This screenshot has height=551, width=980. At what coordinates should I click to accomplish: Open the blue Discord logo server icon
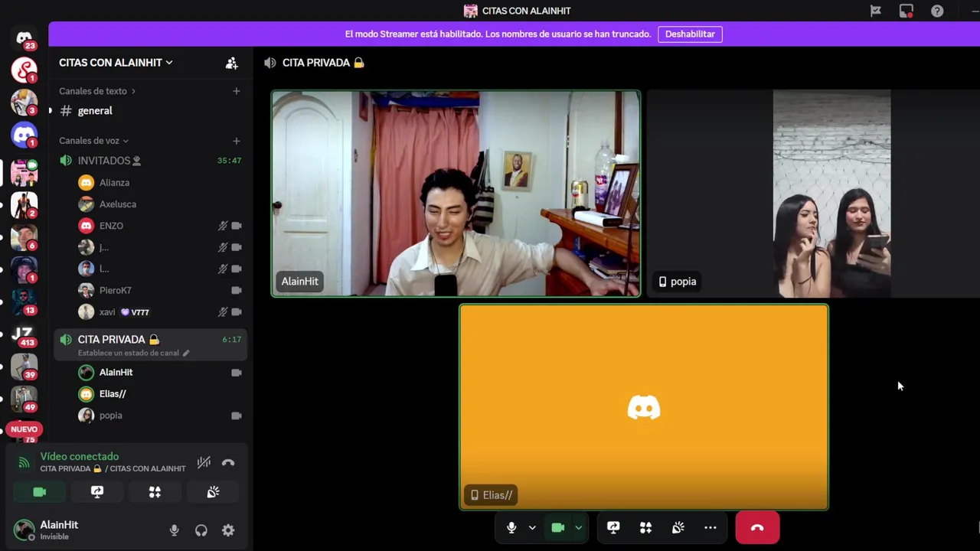click(x=24, y=135)
